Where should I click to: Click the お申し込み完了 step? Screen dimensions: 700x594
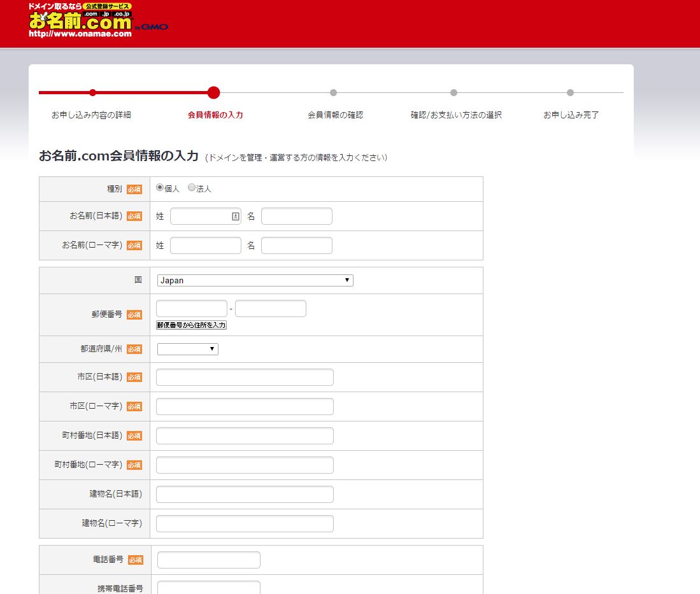click(x=571, y=115)
